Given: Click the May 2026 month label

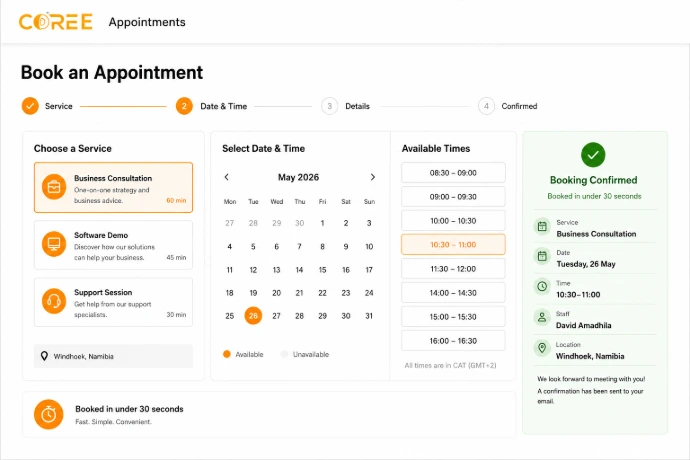Looking at the screenshot, I should tap(298, 177).
